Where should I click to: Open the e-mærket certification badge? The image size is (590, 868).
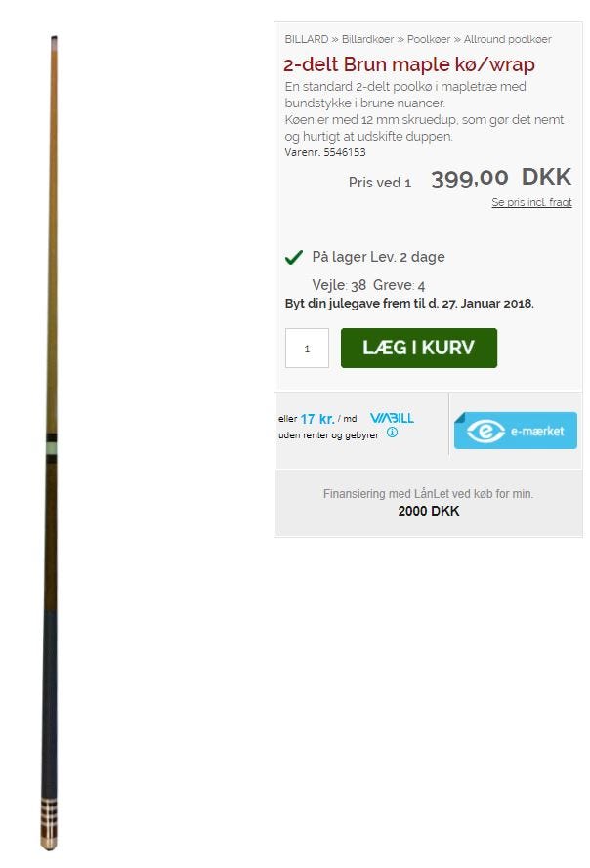[x=516, y=431]
